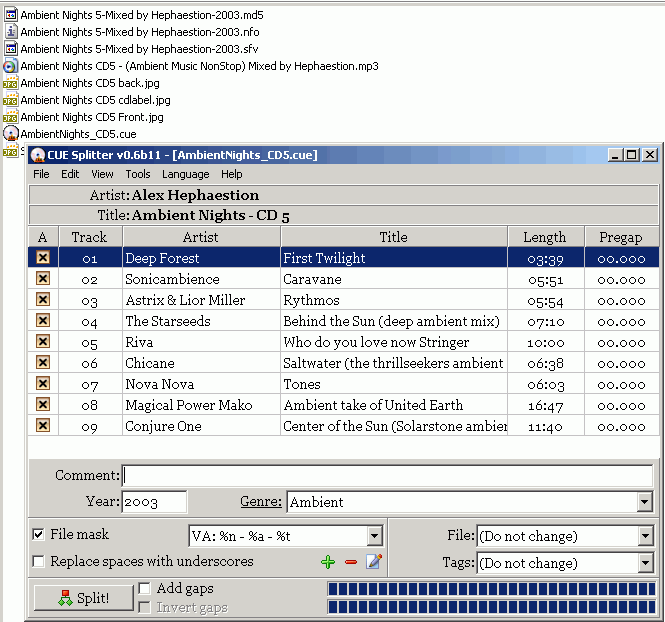Click the sfv file icon in file list
This screenshot has height=622, width=665.
tap(11, 49)
